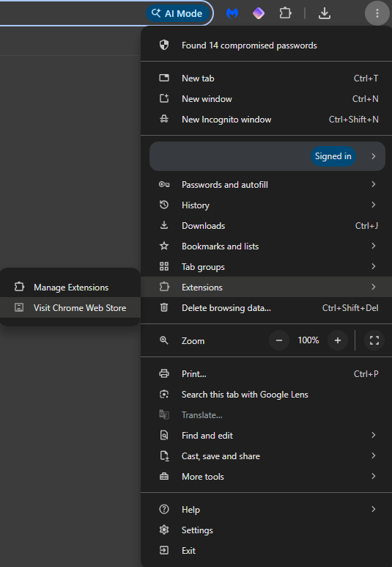
Task: Expand Passwords and autofill submenu arrow
Action: tap(373, 184)
